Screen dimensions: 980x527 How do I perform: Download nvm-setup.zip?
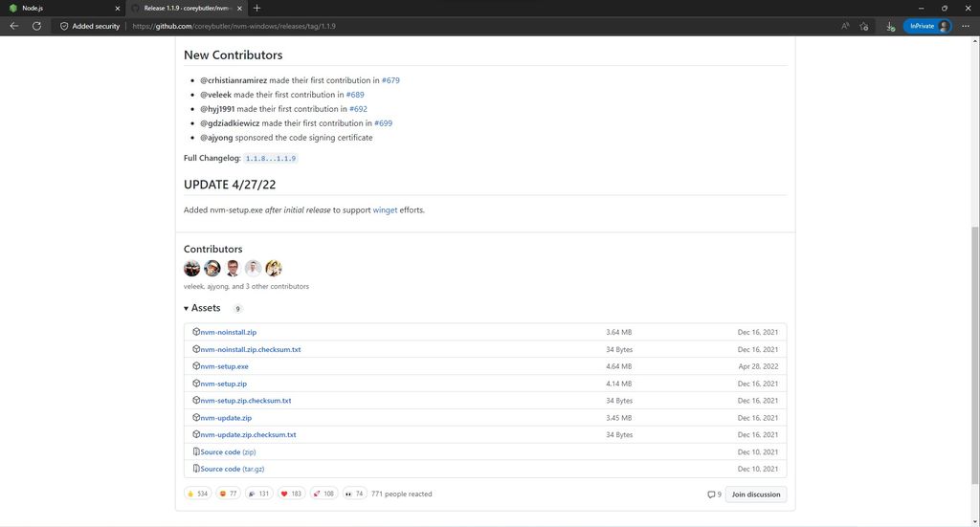pos(223,384)
